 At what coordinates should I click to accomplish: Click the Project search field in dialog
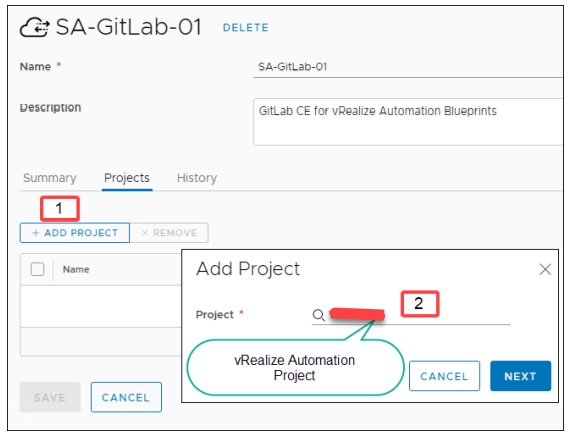coord(411,315)
